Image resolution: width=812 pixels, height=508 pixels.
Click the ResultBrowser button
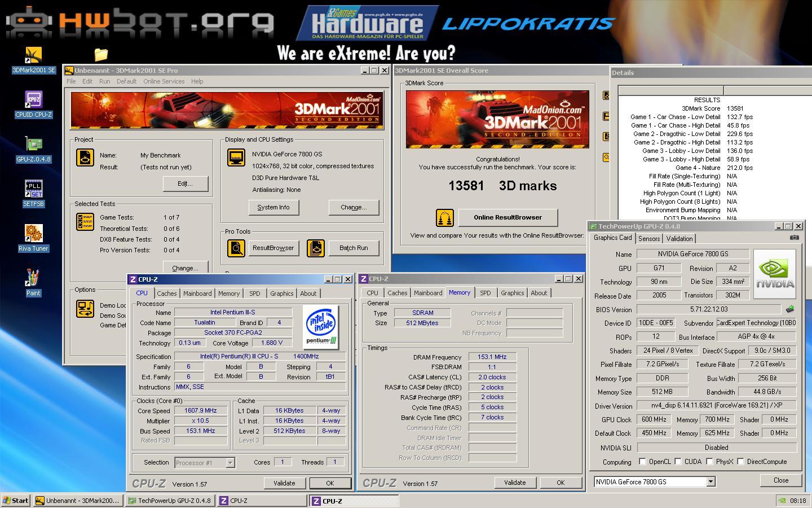point(273,248)
